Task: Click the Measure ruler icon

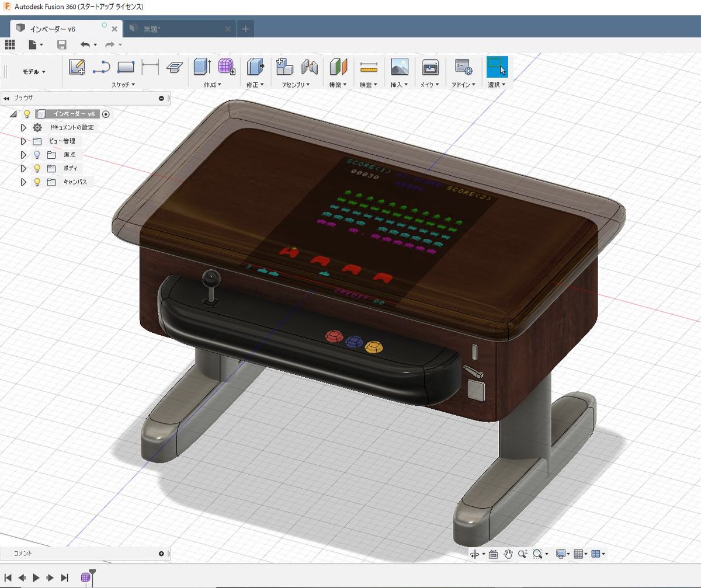Action: click(x=369, y=67)
